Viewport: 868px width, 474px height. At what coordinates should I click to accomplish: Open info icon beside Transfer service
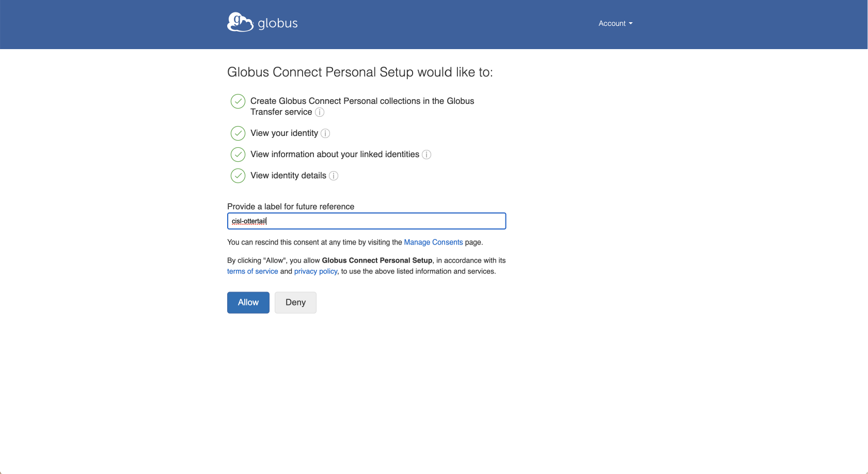click(x=320, y=112)
